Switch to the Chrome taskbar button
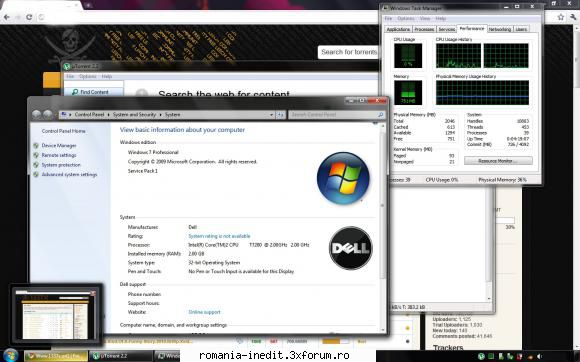The image size is (580, 362). tap(56, 356)
